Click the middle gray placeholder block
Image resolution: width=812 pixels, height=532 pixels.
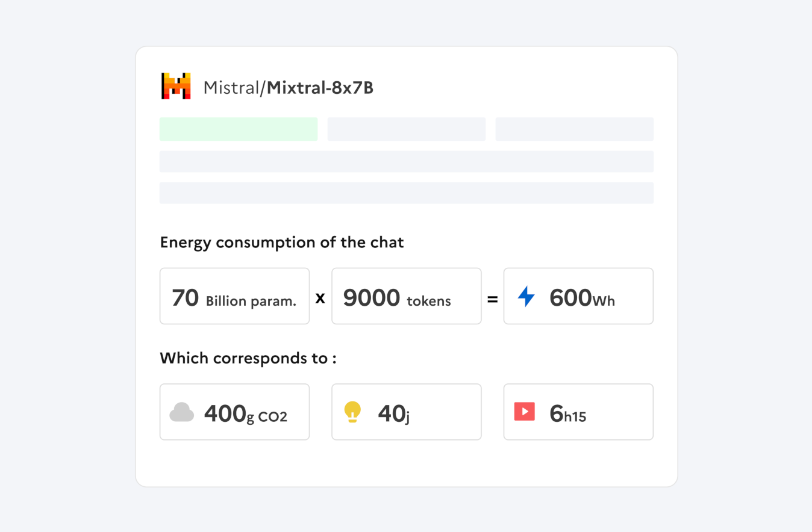pyautogui.click(x=407, y=129)
